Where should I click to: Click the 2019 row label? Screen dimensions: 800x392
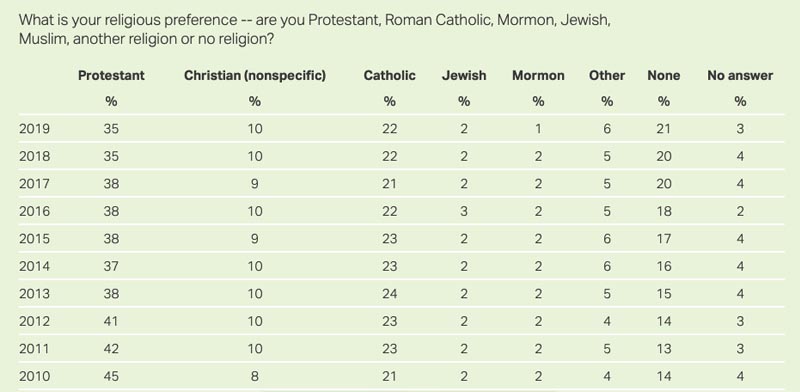tap(34, 129)
